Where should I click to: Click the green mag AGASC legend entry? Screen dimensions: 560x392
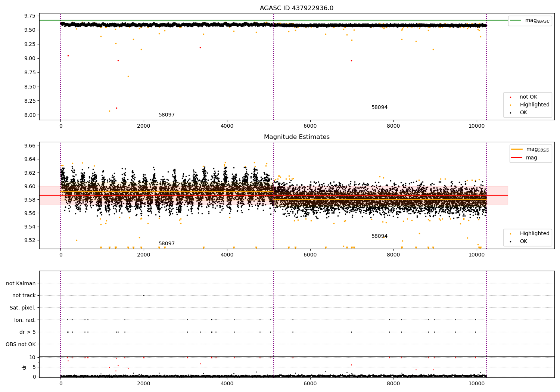click(530, 21)
